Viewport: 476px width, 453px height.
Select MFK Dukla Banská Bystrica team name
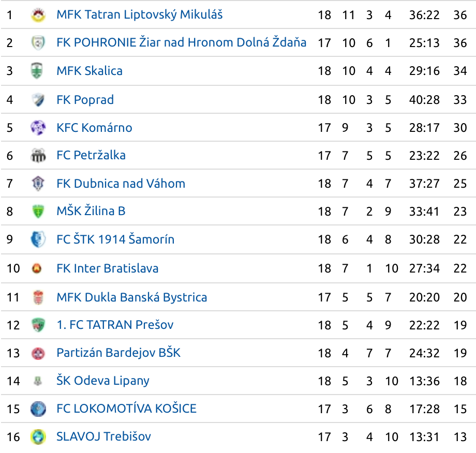point(132,297)
